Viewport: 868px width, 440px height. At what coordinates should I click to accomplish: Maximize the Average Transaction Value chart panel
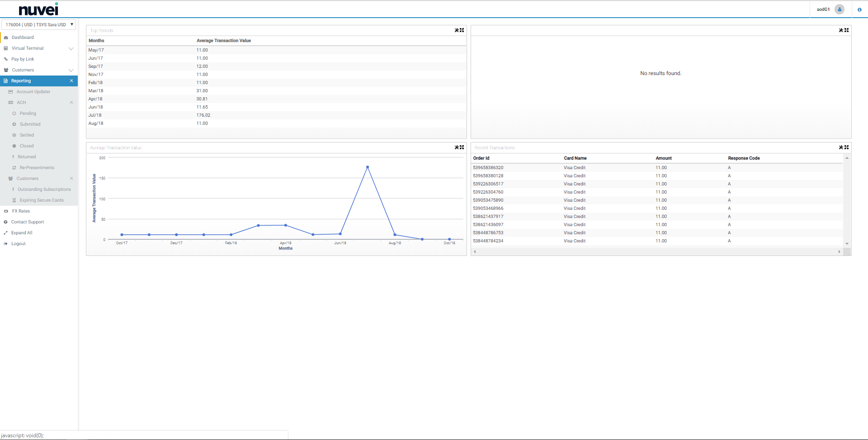(x=462, y=147)
